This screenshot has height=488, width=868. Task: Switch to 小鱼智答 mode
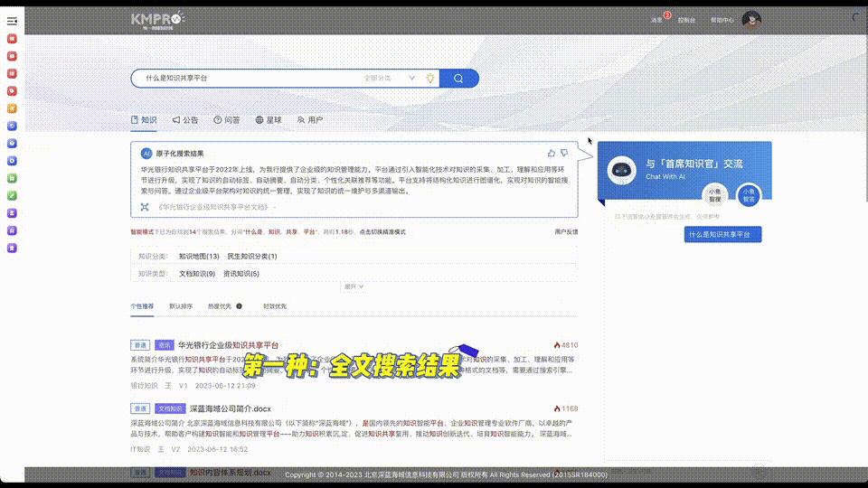749,195
